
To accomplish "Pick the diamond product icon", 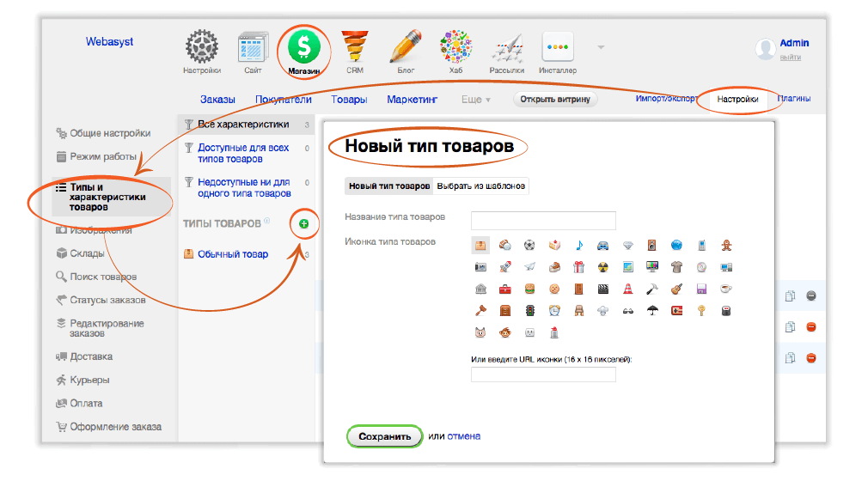I will click(x=627, y=245).
